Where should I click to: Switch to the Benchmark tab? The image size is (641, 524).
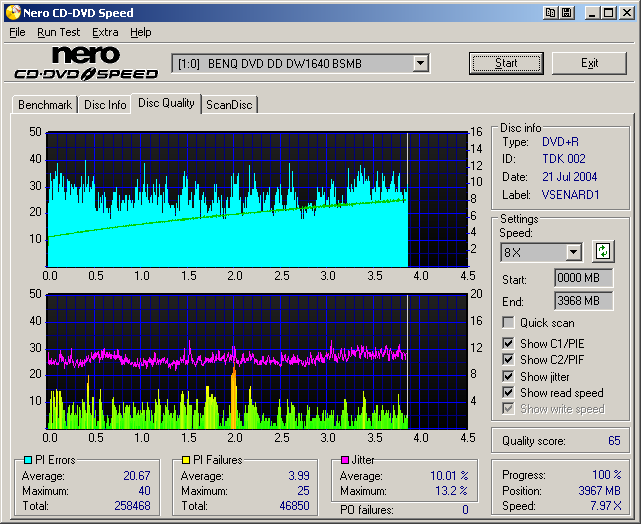[x=45, y=105]
